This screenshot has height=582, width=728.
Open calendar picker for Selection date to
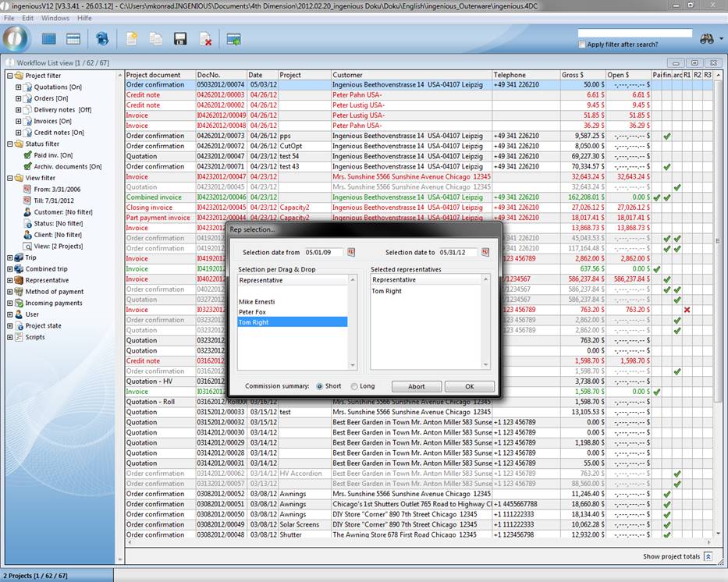click(485, 252)
